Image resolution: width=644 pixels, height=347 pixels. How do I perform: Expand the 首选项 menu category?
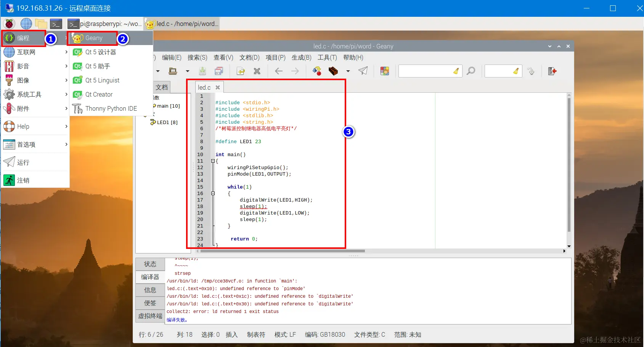(35, 145)
